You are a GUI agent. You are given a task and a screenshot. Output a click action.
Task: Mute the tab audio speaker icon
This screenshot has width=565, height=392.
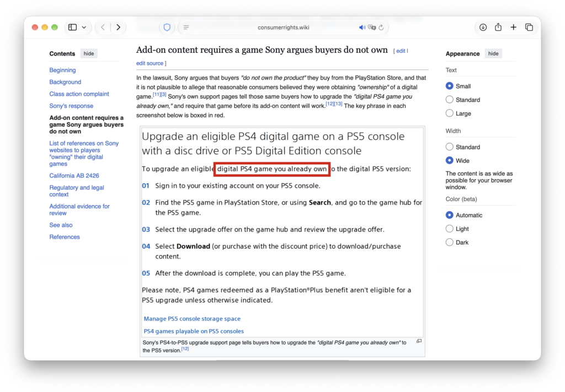tap(362, 28)
